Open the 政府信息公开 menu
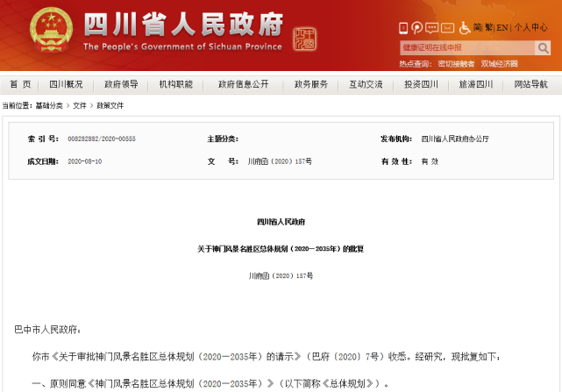562x392 pixels. pos(243,84)
